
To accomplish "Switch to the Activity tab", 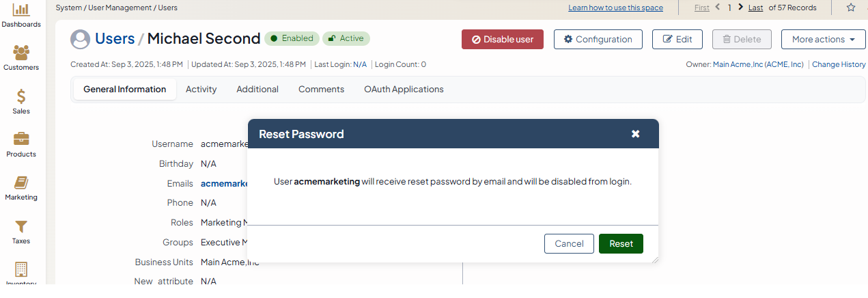I will pyautogui.click(x=201, y=90).
